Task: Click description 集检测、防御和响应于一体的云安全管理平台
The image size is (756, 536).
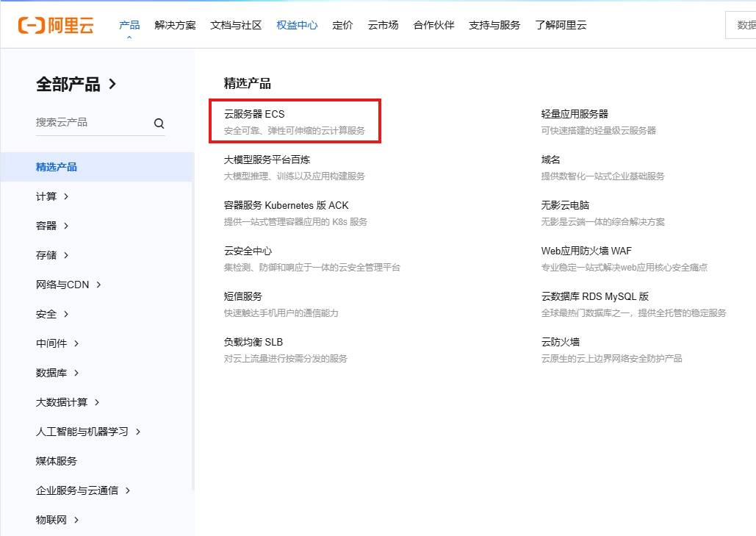Action: pyautogui.click(x=312, y=268)
